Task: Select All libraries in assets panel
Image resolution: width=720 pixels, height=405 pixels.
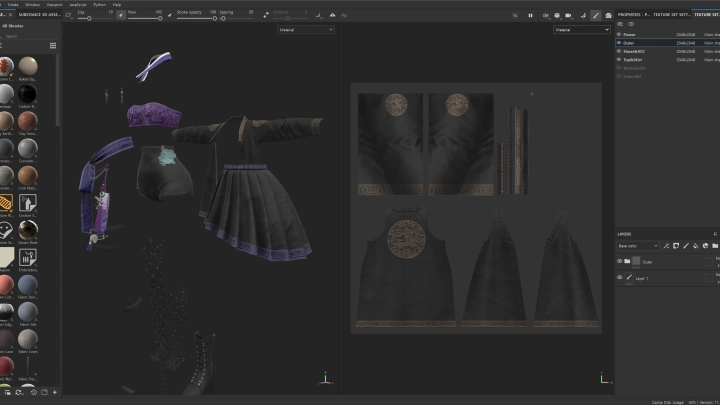Action: (13, 26)
